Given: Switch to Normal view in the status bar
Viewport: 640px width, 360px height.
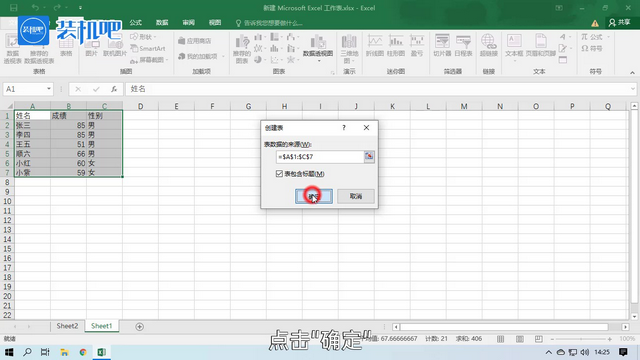Looking at the screenshot, I should (500, 339).
